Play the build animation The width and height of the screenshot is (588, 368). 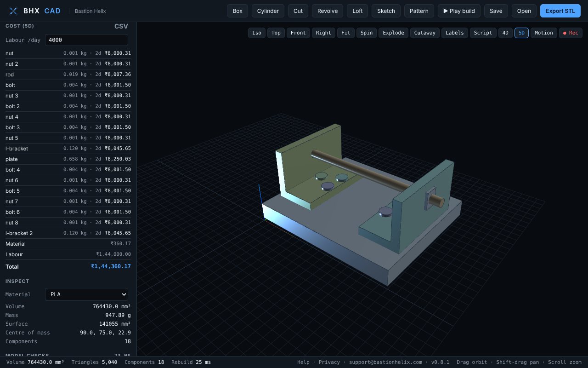click(x=459, y=11)
